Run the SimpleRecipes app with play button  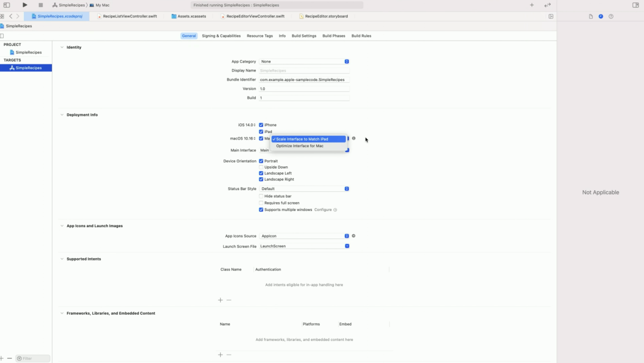pyautogui.click(x=24, y=5)
